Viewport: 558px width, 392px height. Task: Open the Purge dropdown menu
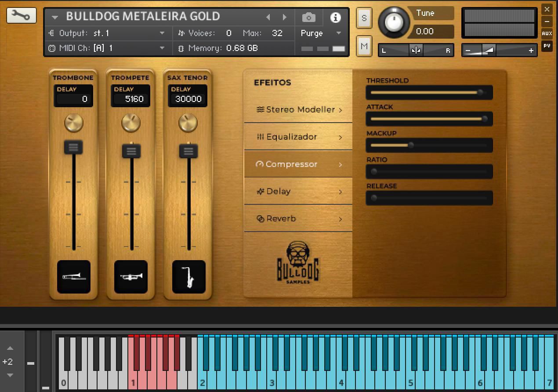338,33
